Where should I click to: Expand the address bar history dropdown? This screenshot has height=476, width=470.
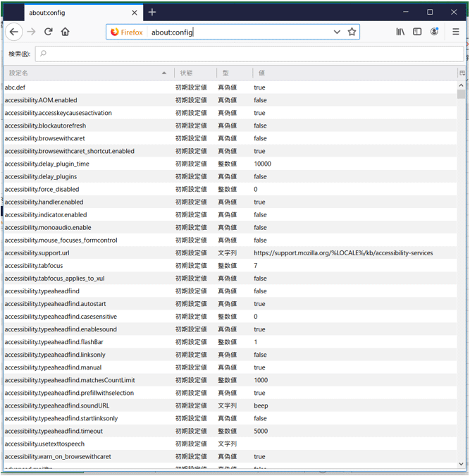(x=337, y=32)
